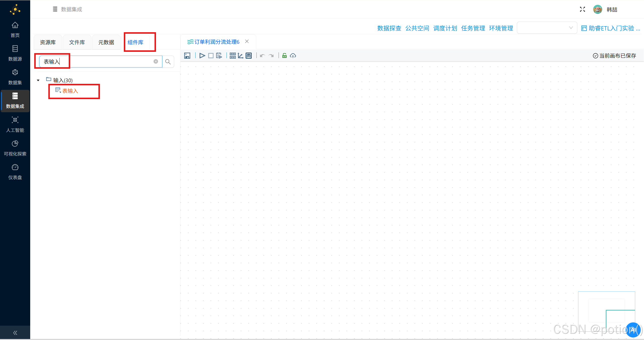This screenshot has width=644, height=340.
Task: Click the cloud upload publish icon
Action: [x=293, y=56]
